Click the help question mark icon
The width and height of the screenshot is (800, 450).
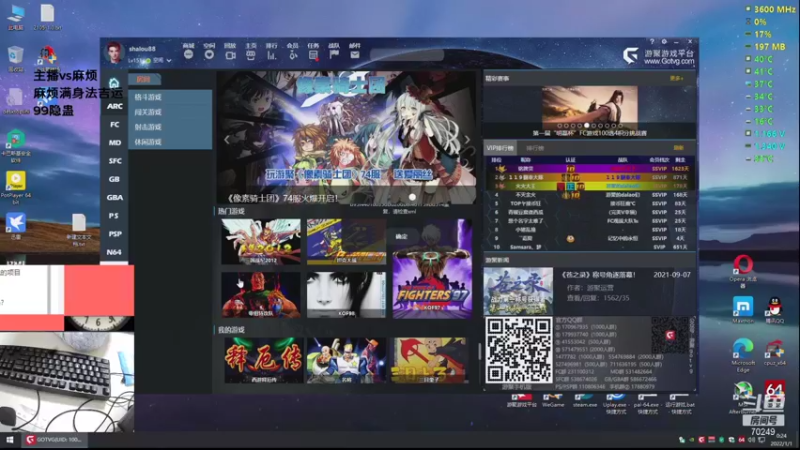[652, 41]
